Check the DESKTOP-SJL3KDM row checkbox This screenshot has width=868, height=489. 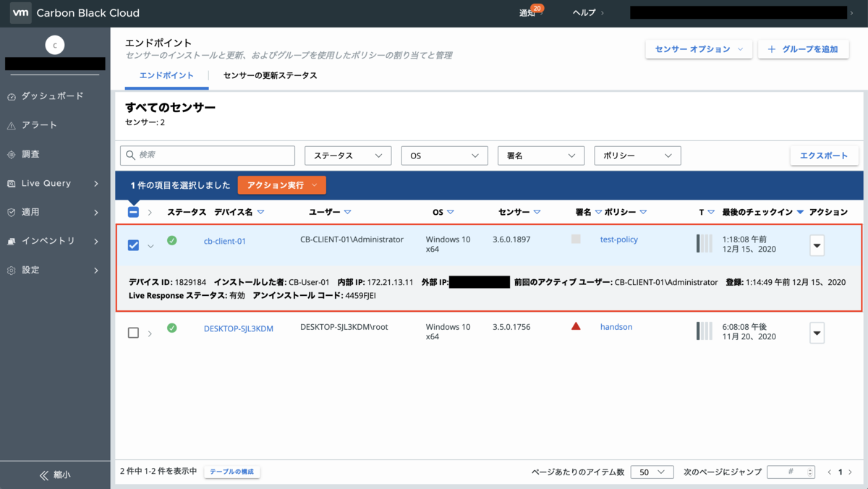(x=133, y=333)
